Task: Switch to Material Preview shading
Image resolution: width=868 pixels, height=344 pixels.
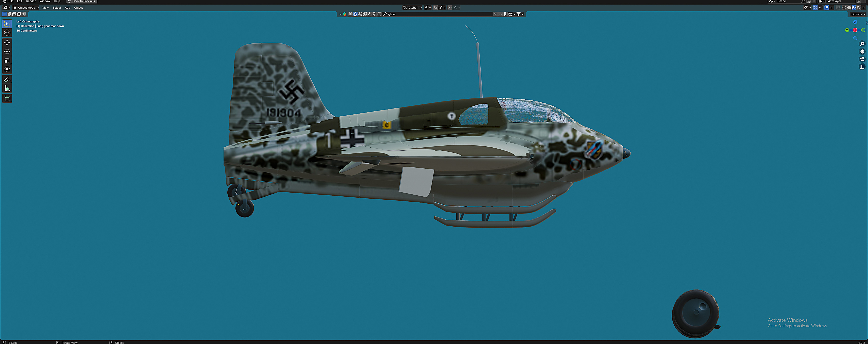Action: tap(854, 7)
